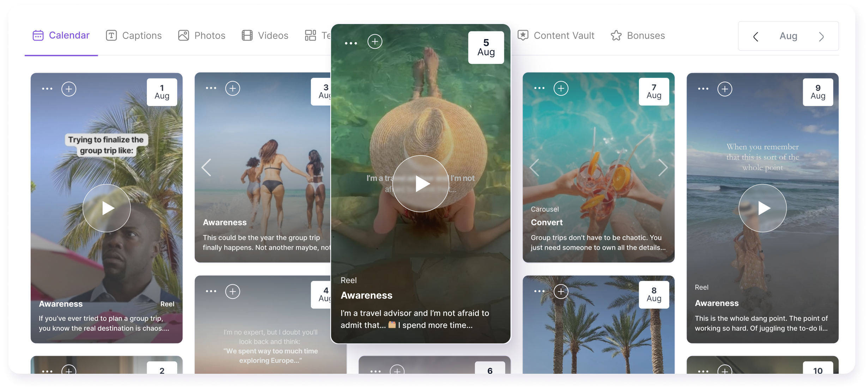The width and height of the screenshot is (868, 390).
Task: Play the 5 Aug travel advisor reel
Action: click(x=421, y=184)
